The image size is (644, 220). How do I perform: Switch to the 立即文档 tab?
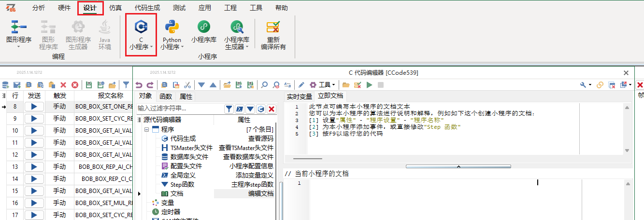click(330, 96)
